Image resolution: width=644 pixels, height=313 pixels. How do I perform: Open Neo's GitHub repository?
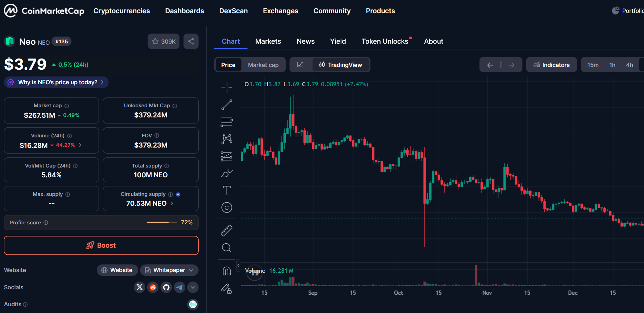click(166, 287)
